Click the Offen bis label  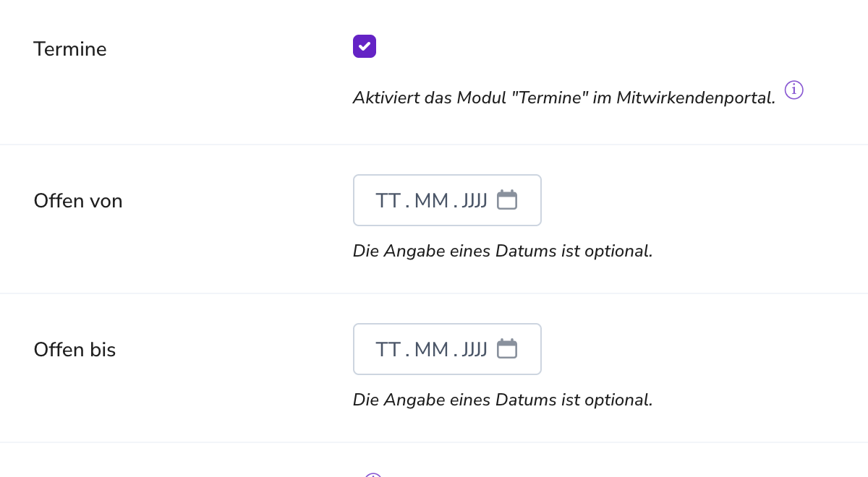click(x=75, y=350)
